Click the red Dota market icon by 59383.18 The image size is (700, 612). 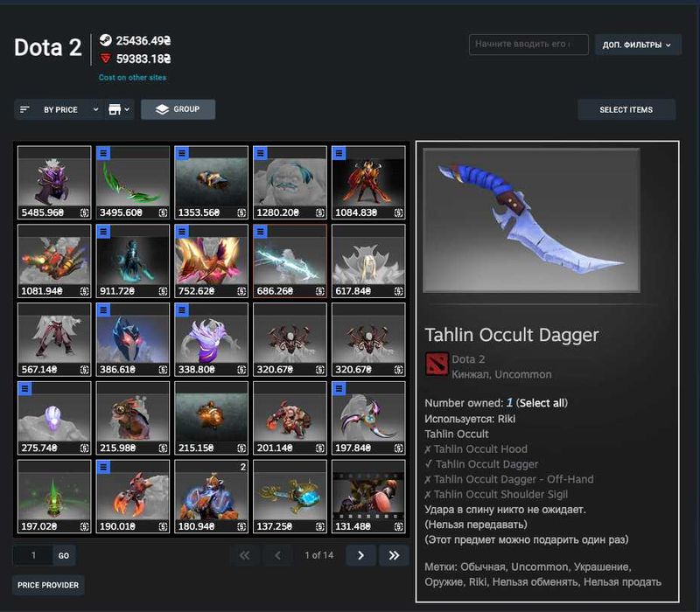tap(106, 59)
